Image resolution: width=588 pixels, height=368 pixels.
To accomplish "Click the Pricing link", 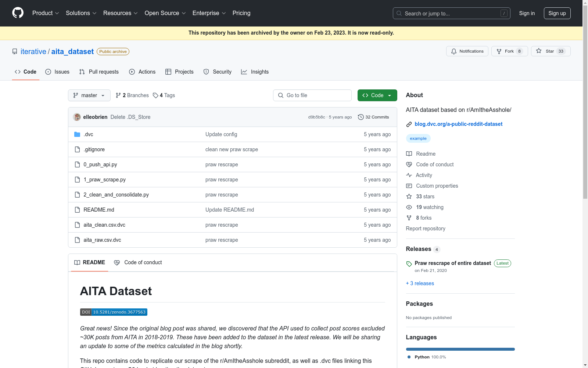I will (241, 13).
